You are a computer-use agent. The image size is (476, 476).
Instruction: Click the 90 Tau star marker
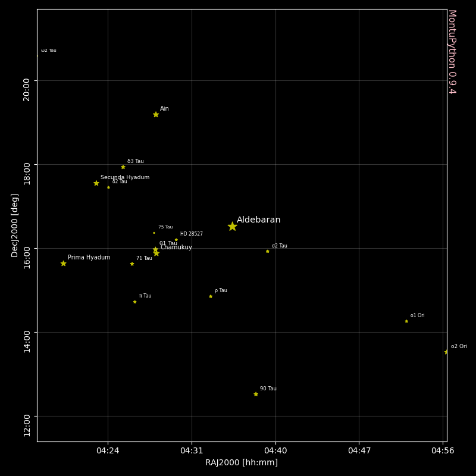click(x=256, y=394)
